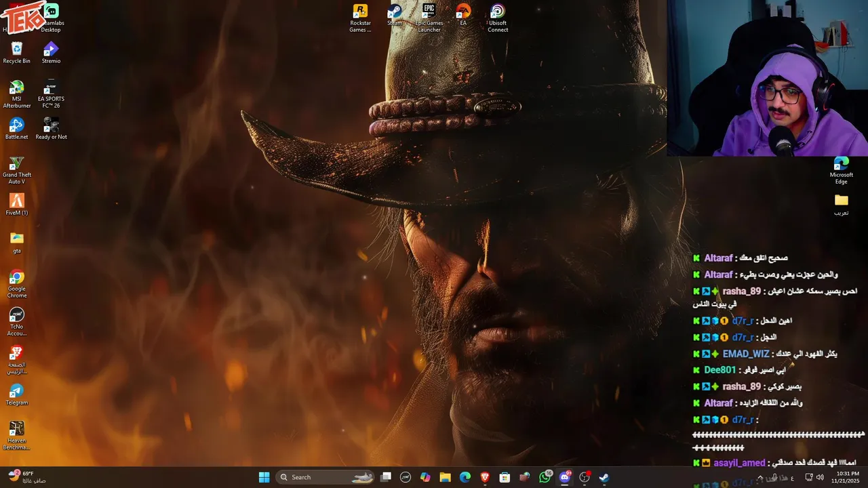Open Brave browser from the taskbar
This screenshot has width=868, height=488.
pos(485,477)
